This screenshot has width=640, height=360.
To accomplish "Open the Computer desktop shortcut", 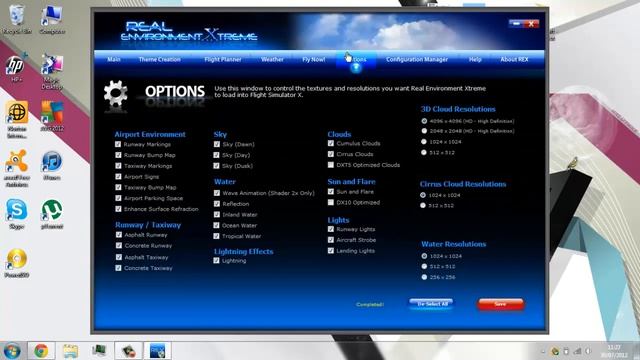I will [52, 19].
